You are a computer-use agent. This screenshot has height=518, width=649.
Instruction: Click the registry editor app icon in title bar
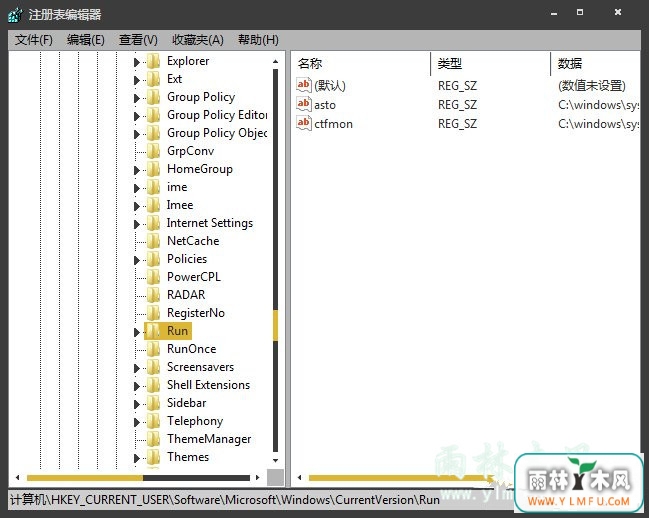[15, 15]
